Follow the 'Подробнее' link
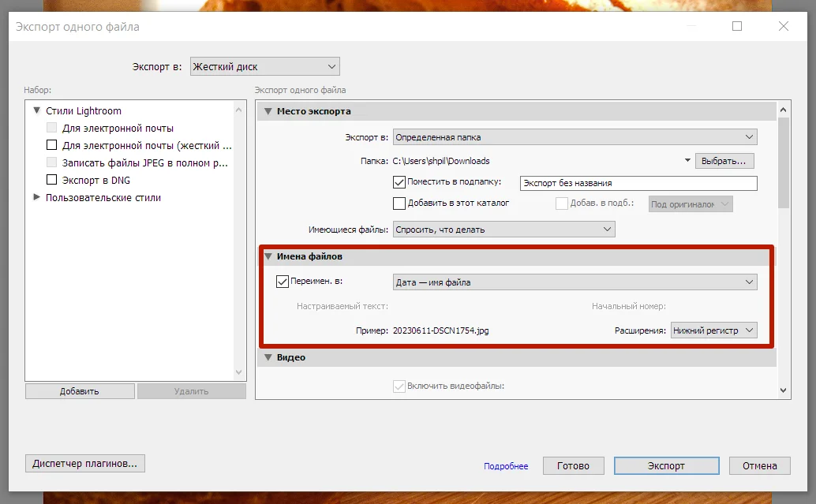The image size is (816, 504). click(506, 466)
